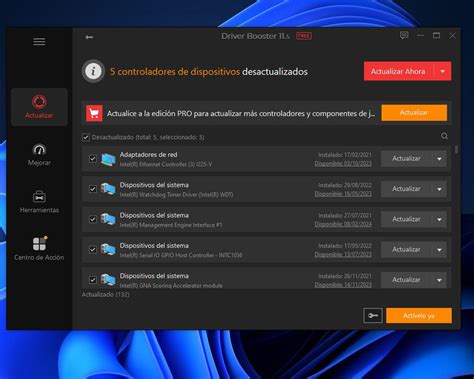Open available date link for Serial IO GPIO

(343, 254)
